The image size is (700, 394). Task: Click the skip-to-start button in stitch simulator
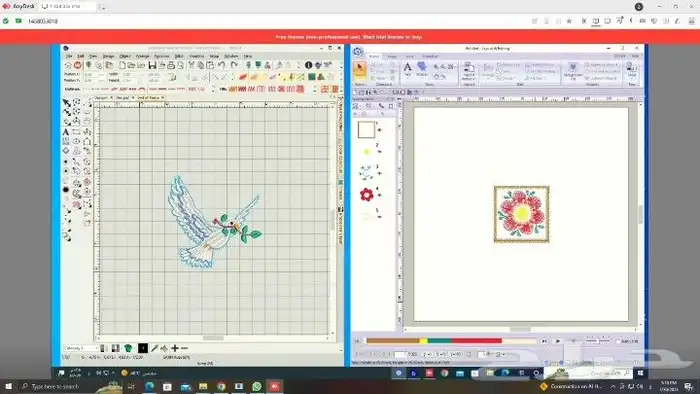coord(357,341)
